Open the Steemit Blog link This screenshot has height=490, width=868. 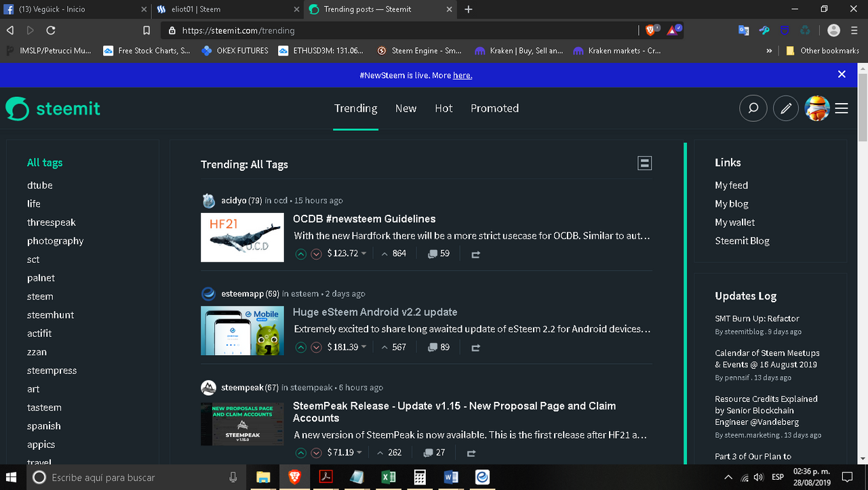(742, 241)
